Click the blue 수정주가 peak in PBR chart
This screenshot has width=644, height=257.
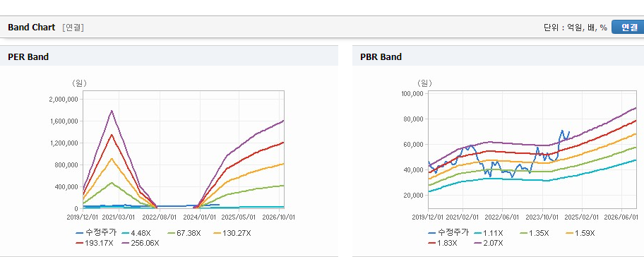click(562, 131)
